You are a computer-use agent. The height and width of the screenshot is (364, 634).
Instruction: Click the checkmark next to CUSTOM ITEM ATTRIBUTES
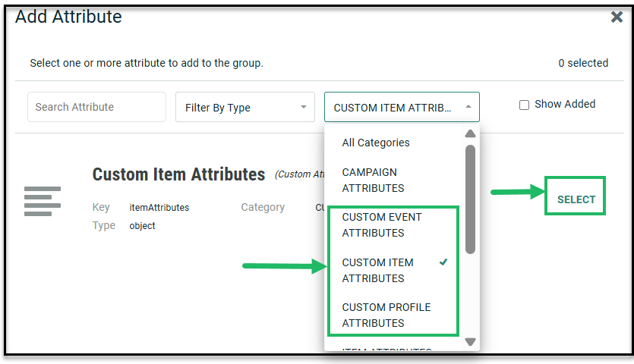pyautogui.click(x=443, y=262)
